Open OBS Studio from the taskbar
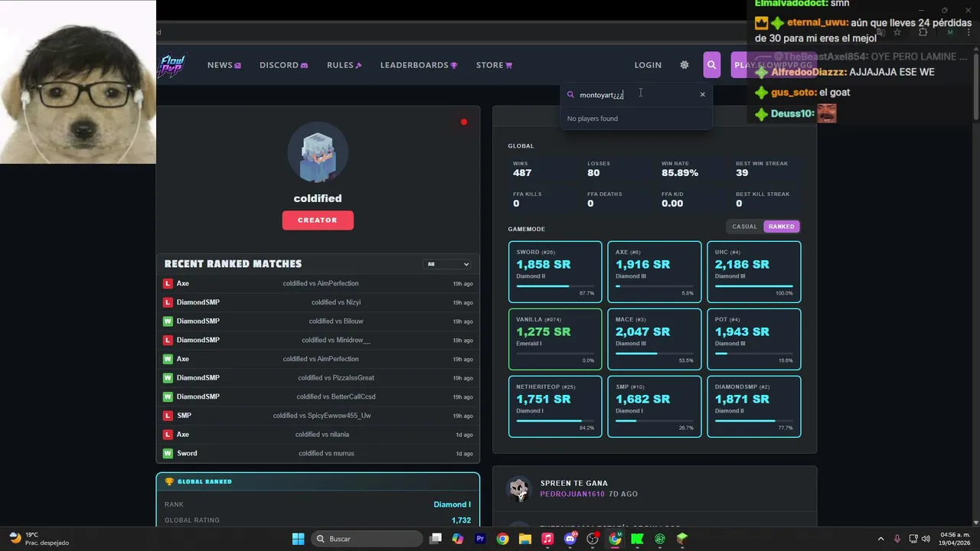980x551 pixels. coord(592,539)
